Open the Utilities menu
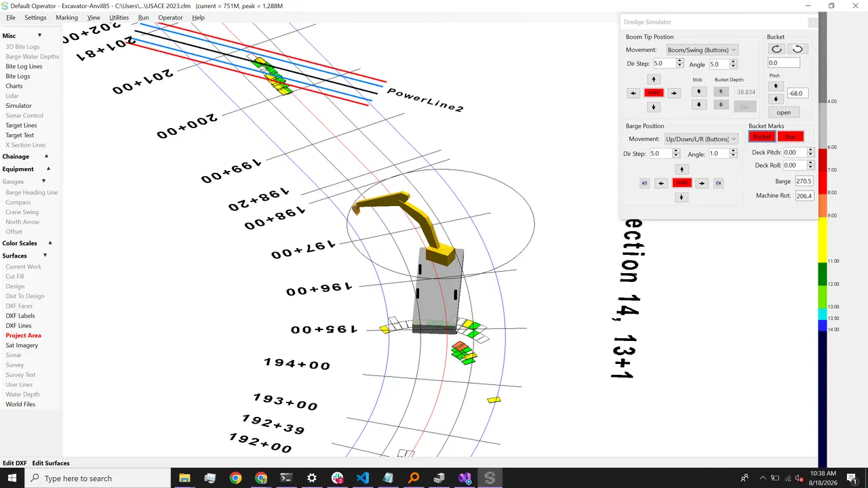Image resolution: width=868 pixels, height=488 pixels. 119,18
